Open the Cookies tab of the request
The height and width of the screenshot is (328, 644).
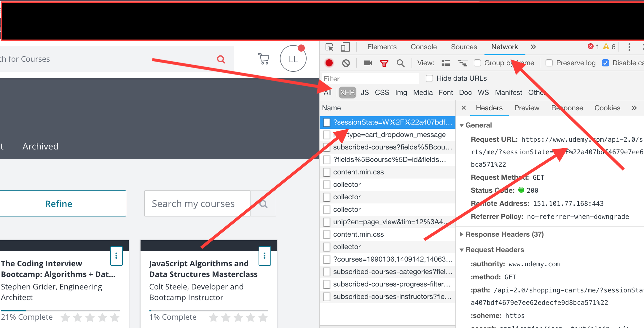[x=607, y=108]
